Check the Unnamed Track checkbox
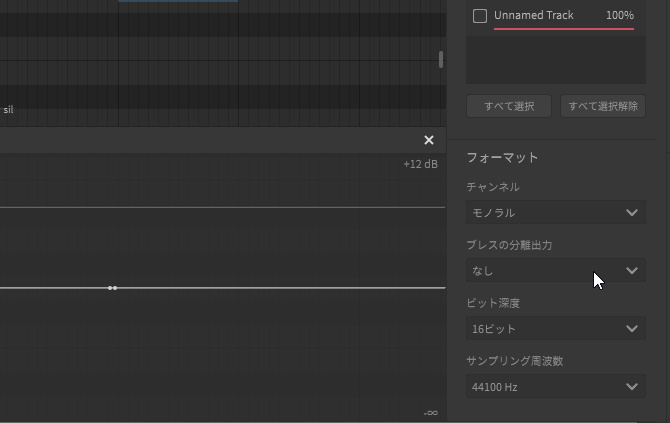Image resolution: width=670 pixels, height=423 pixels. tap(480, 16)
